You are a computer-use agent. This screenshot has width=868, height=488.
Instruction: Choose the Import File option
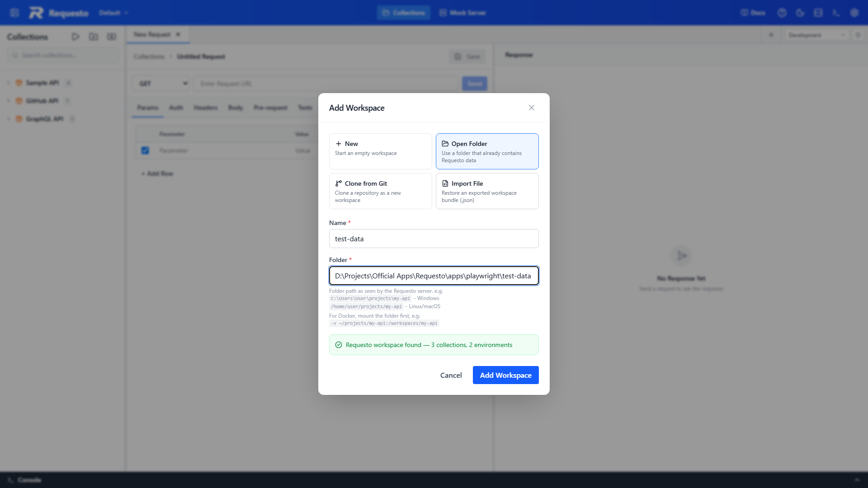(x=487, y=191)
